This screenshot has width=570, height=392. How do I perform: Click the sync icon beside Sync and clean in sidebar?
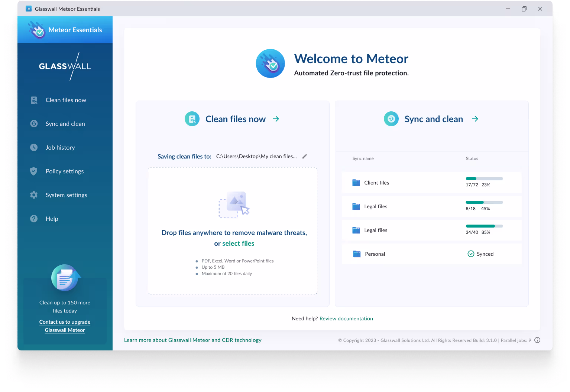tap(34, 124)
